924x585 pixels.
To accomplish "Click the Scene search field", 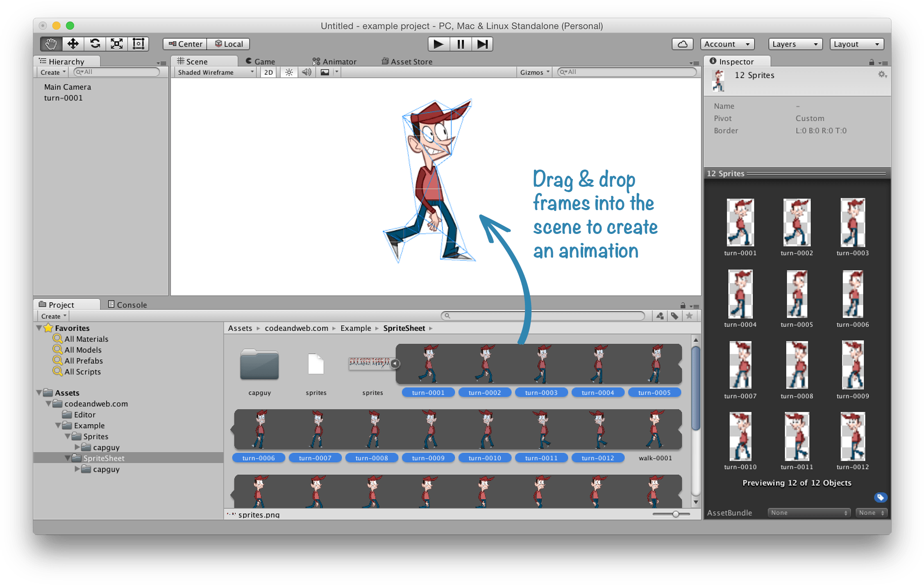I will tap(627, 72).
